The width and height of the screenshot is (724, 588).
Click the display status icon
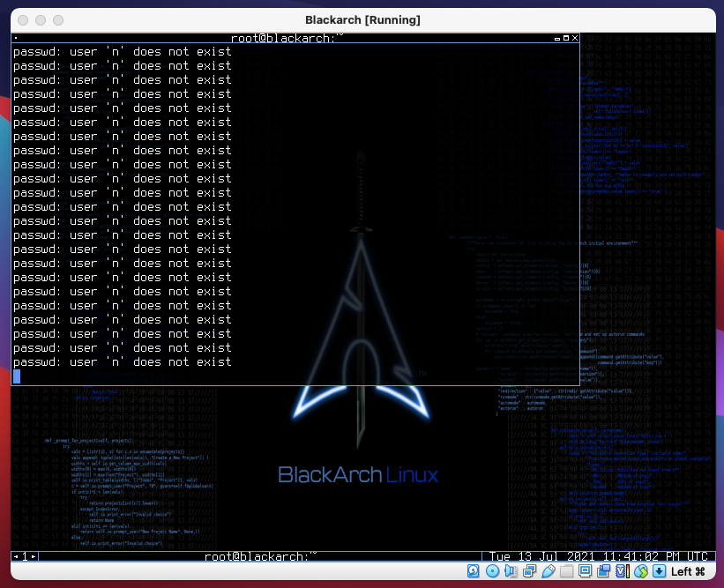pyautogui.click(x=585, y=571)
